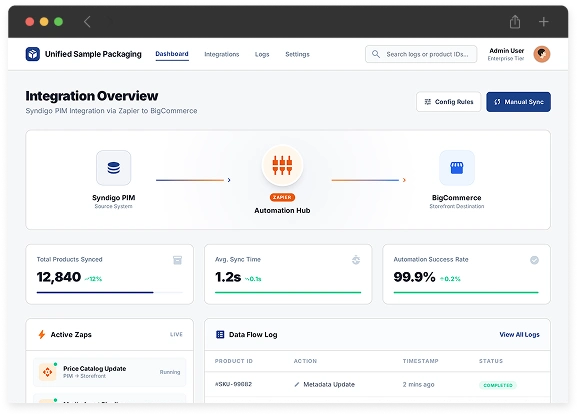Click the arrow from Hub to BigCommerce
The width and height of the screenshot is (579, 416).
[x=369, y=180]
